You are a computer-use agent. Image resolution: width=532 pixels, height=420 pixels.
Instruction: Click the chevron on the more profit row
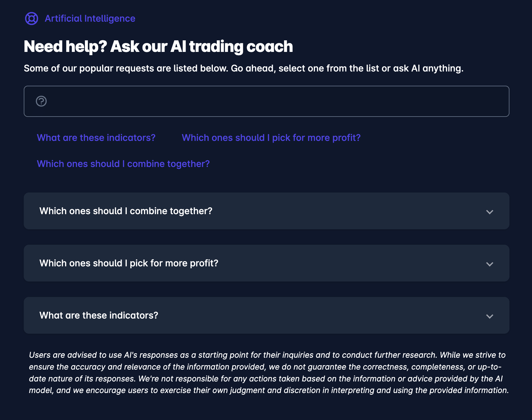[x=490, y=264]
